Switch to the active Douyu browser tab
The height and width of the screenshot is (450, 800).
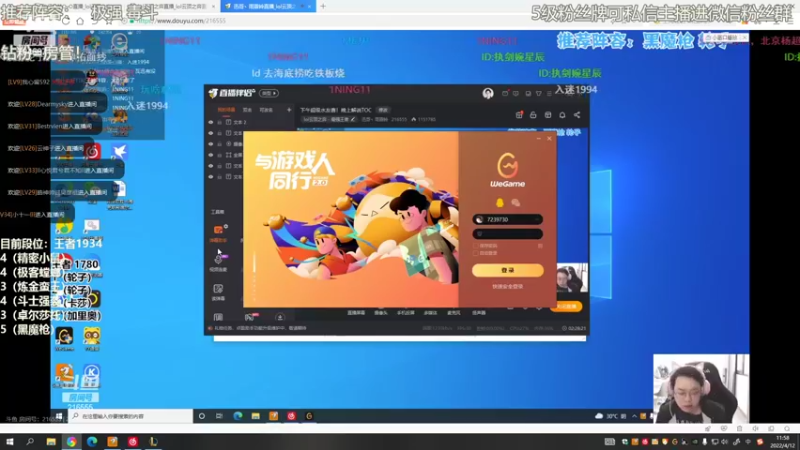click(267, 6)
